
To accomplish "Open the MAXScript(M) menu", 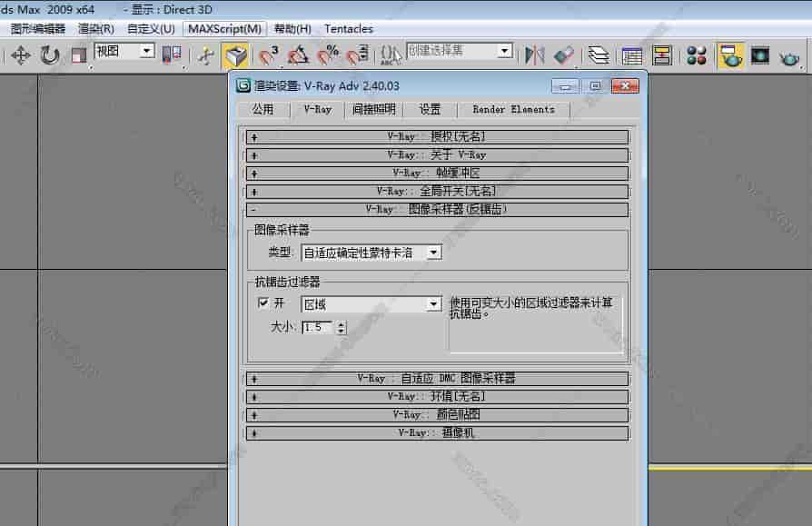I will [224, 28].
